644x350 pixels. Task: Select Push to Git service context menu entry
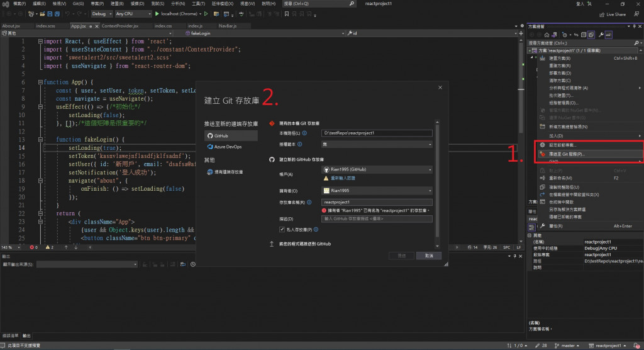(x=590, y=154)
